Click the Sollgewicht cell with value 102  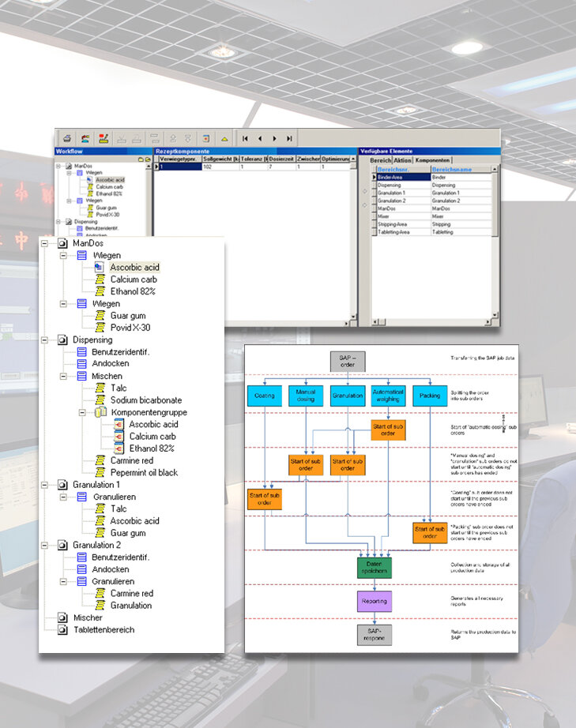[220, 167]
